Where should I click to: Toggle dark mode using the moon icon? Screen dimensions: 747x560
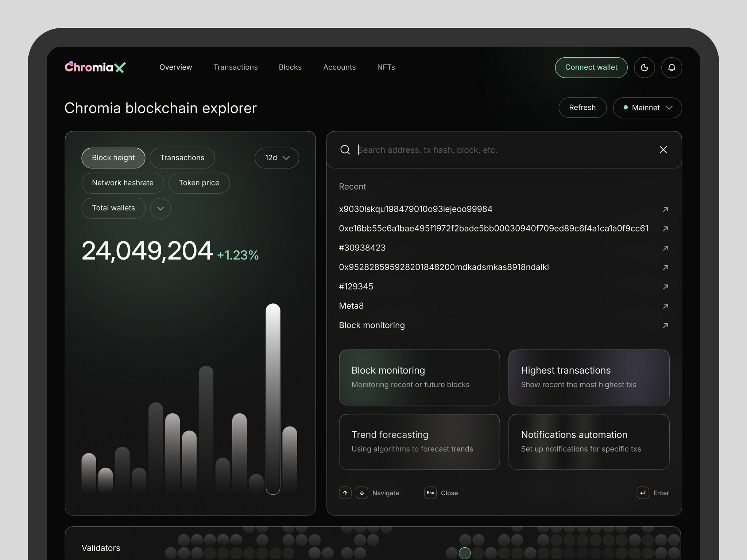point(644,67)
